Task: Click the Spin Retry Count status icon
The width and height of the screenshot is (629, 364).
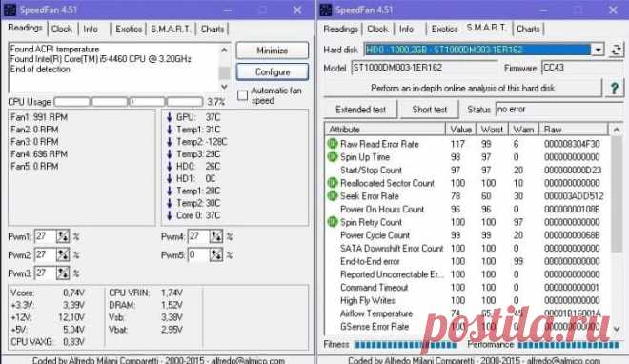Action: click(333, 222)
